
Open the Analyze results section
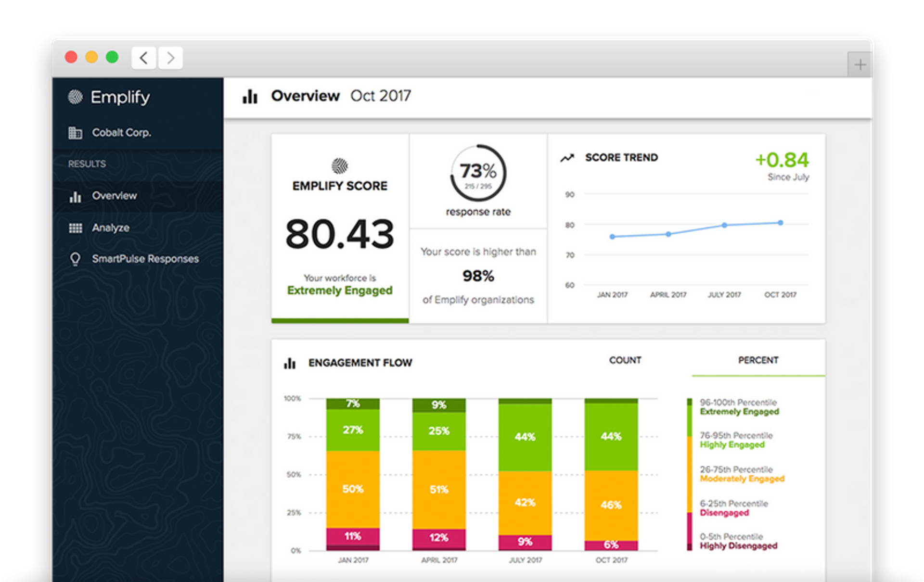(111, 228)
